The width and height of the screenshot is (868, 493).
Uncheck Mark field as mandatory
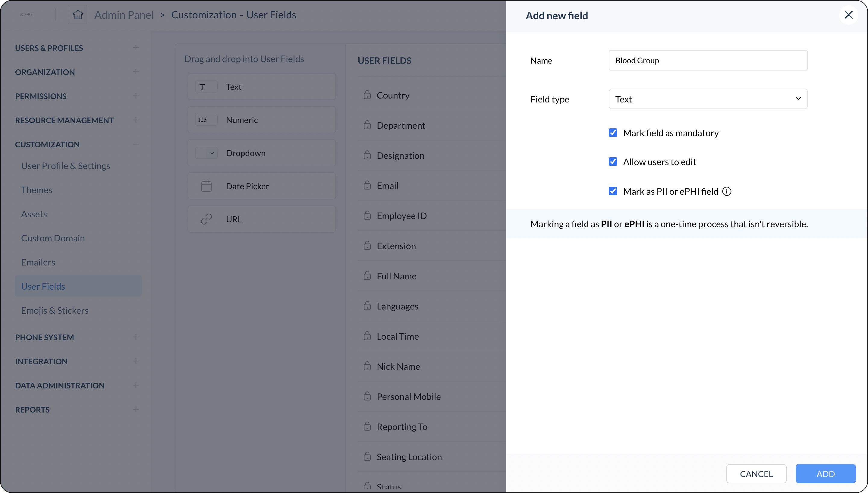coord(613,133)
